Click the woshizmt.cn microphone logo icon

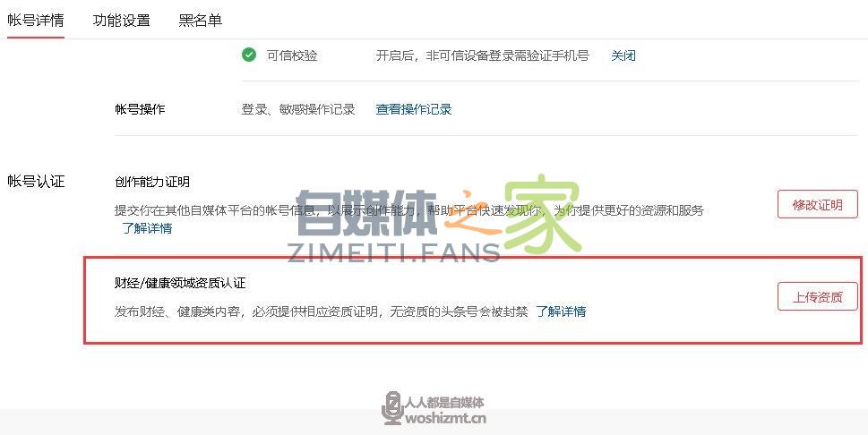coord(392,408)
